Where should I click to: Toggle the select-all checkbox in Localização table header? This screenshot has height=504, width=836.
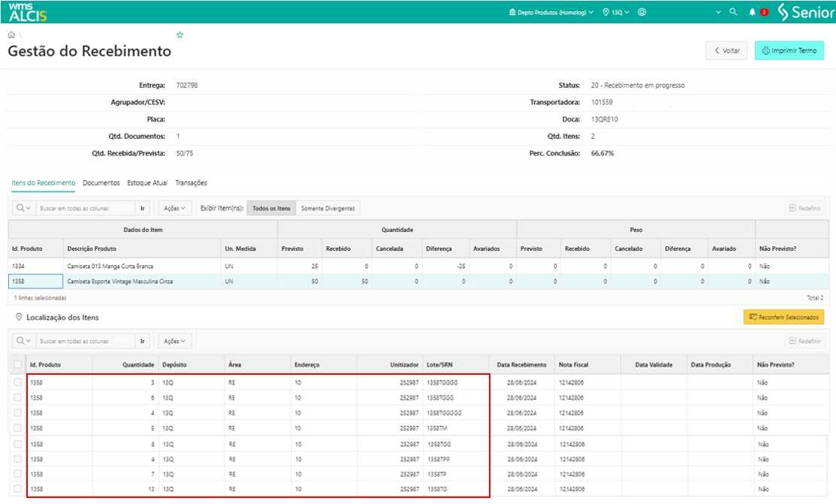point(17,364)
